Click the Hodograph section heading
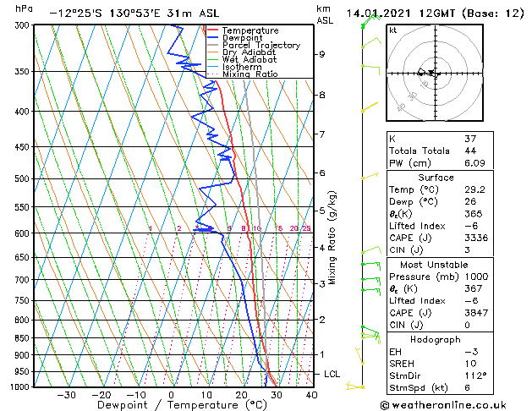 [436, 340]
